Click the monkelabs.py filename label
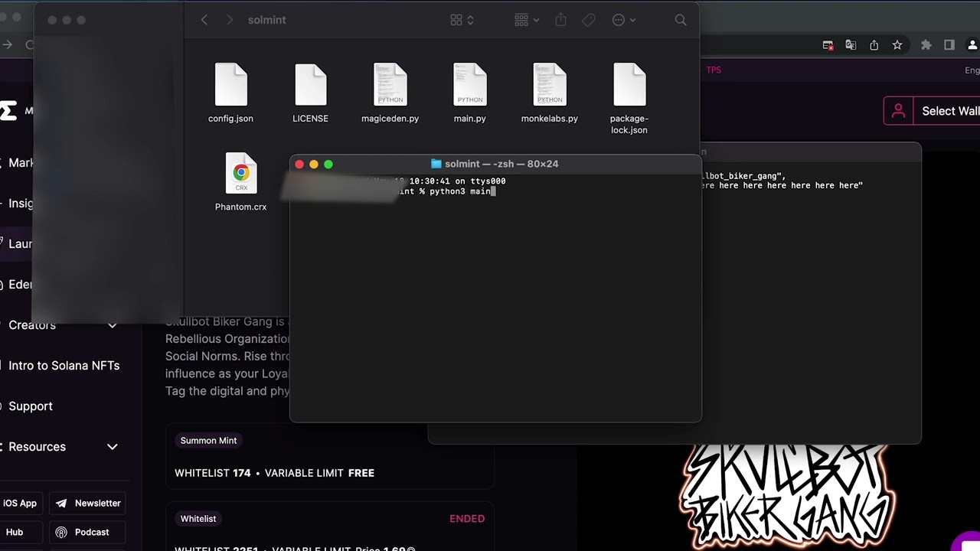980x551 pixels. [550, 119]
